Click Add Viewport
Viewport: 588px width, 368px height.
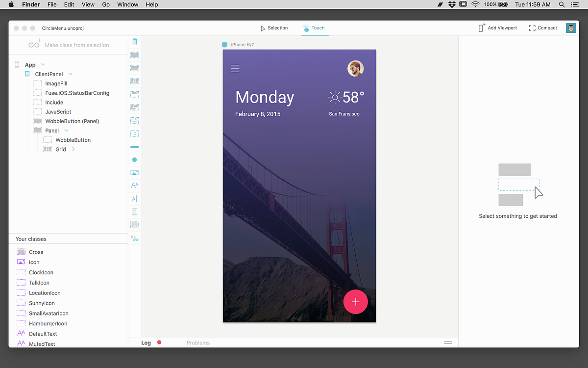[497, 28]
